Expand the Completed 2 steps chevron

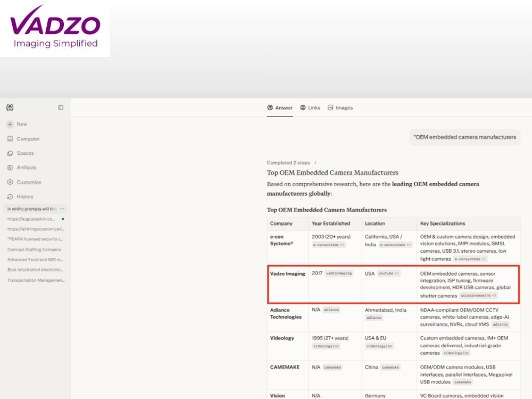coord(315,163)
